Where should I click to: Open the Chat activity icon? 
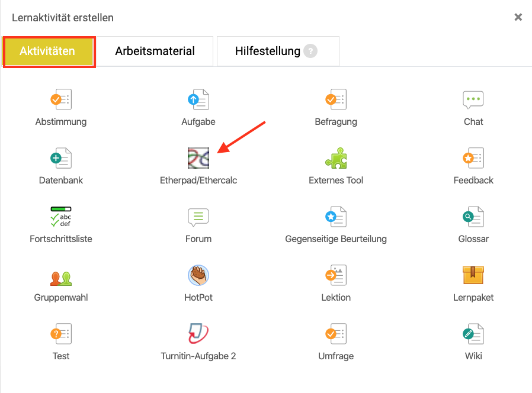(x=473, y=100)
